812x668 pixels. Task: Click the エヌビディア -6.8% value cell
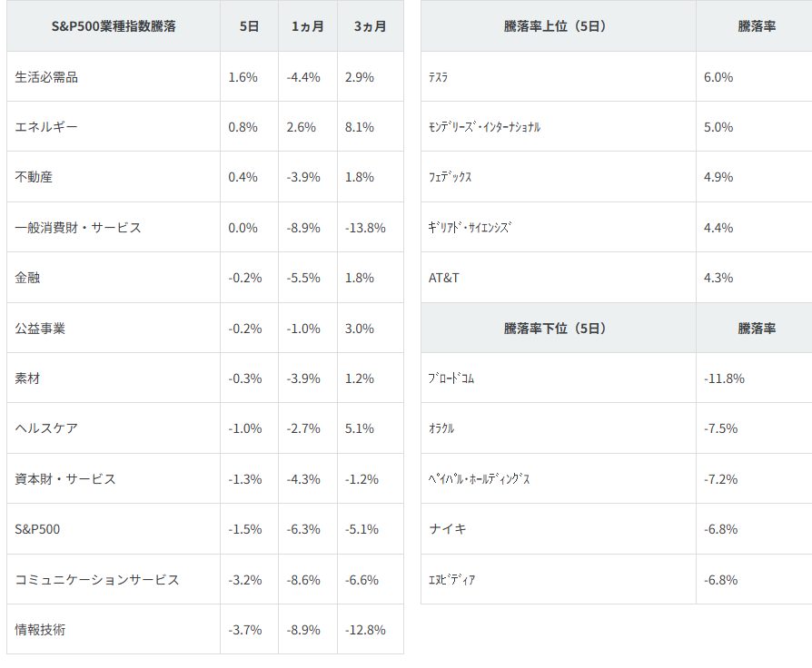click(720, 579)
